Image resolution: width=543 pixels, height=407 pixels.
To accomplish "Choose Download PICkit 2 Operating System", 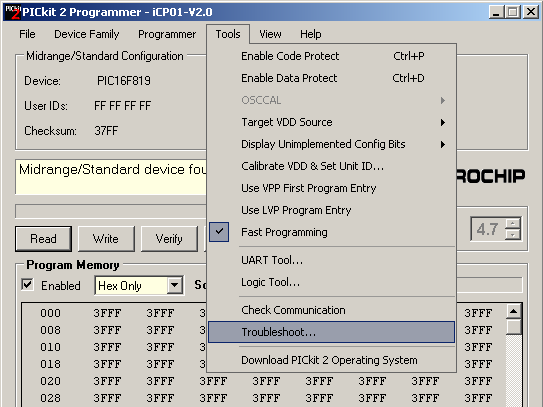I will [x=331, y=360].
